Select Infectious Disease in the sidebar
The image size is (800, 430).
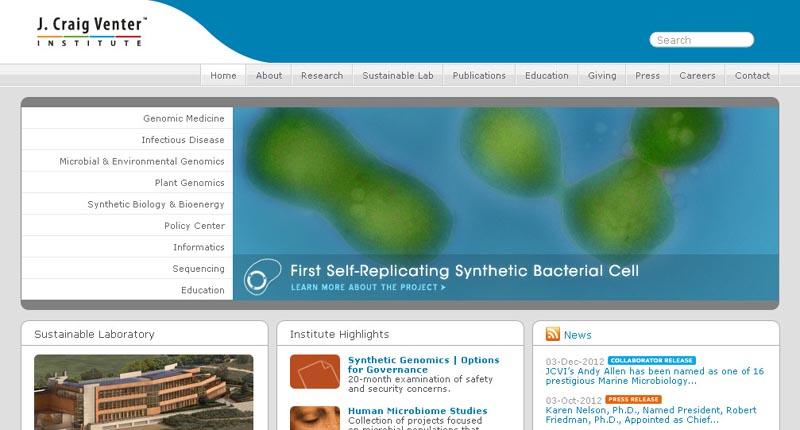pyautogui.click(x=127, y=140)
